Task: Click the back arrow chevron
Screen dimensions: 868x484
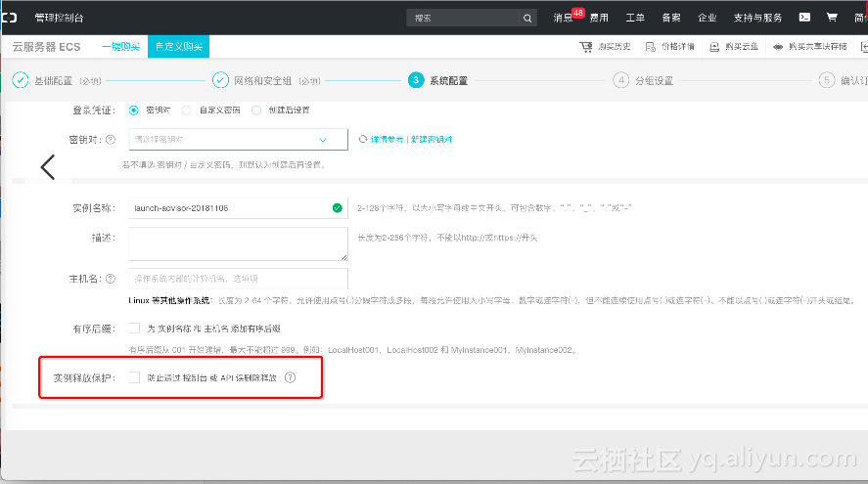Action: click(x=48, y=167)
